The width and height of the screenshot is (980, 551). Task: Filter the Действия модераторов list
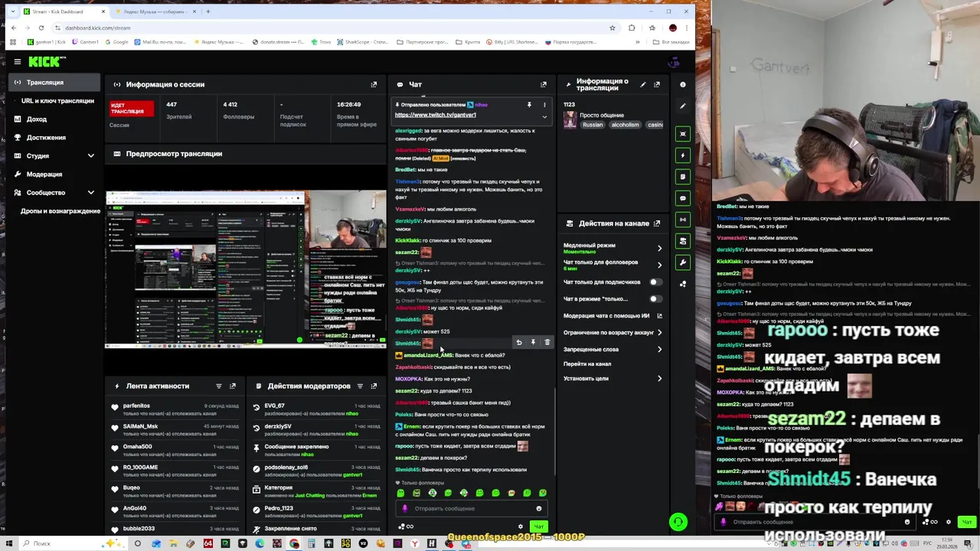360,386
